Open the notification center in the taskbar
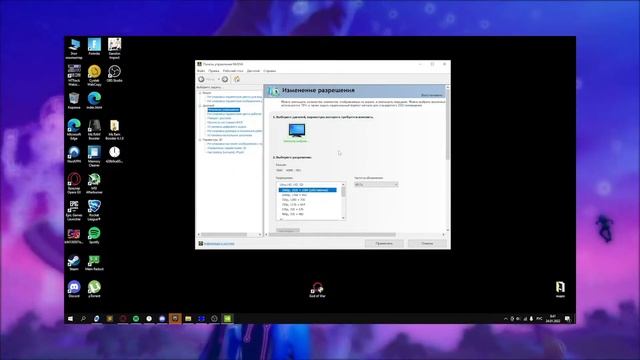Image resolution: width=640 pixels, height=360 pixels. tap(567, 318)
